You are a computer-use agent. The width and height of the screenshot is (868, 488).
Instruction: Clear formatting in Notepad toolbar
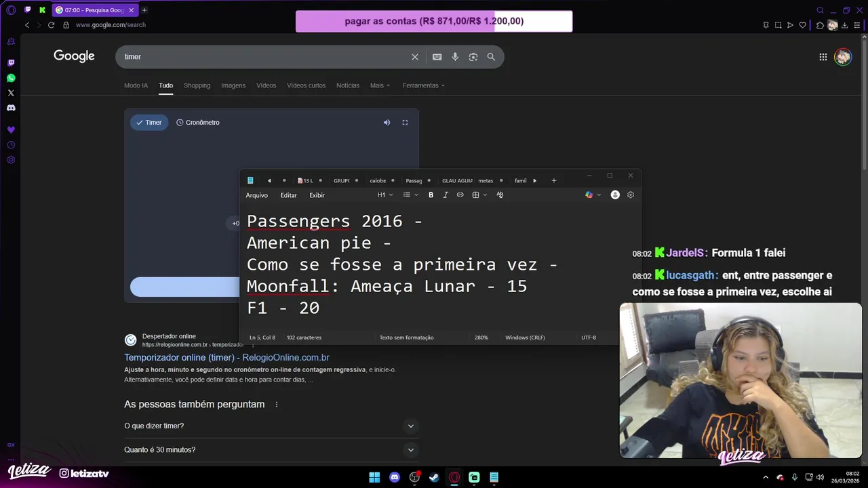pyautogui.click(x=500, y=195)
